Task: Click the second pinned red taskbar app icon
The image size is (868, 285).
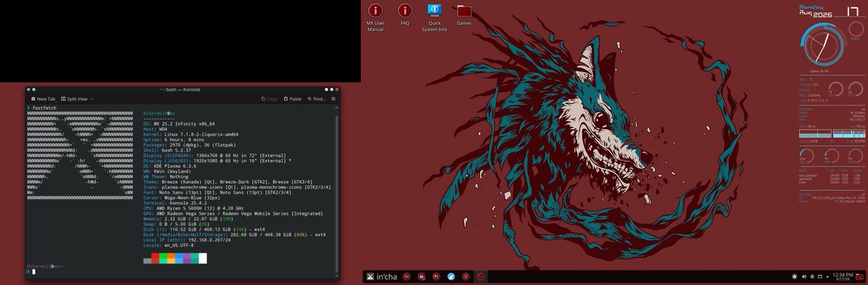Action: click(x=422, y=276)
